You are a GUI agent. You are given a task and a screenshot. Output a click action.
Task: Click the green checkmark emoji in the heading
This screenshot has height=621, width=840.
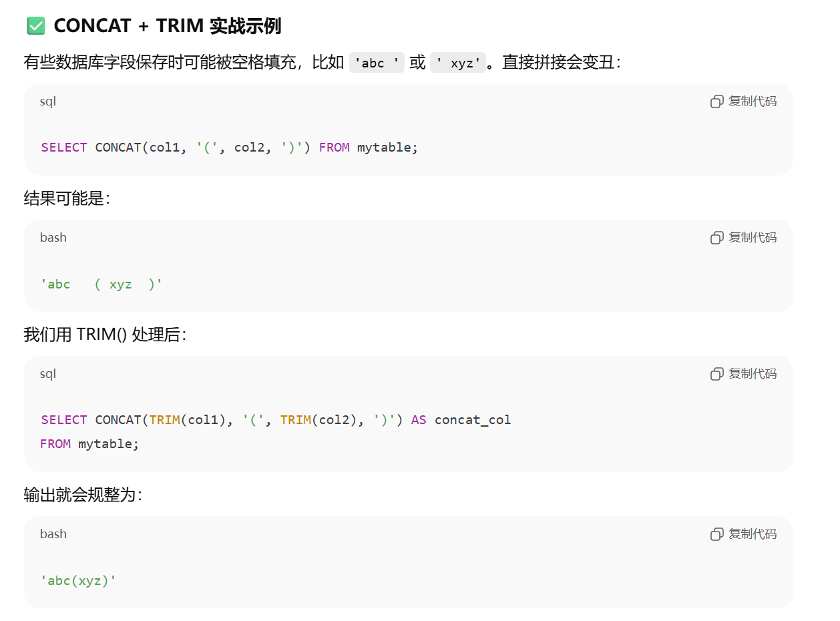tap(36, 26)
